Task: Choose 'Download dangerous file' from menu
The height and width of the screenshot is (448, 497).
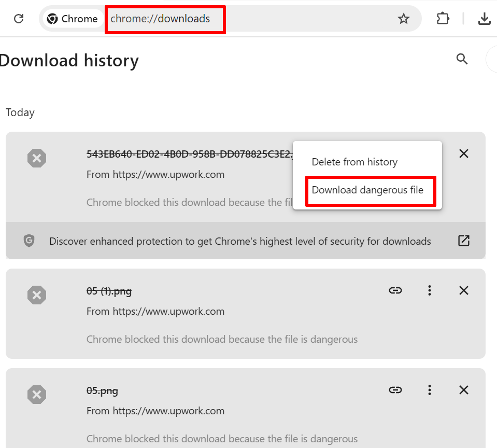Action: (367, 190)
